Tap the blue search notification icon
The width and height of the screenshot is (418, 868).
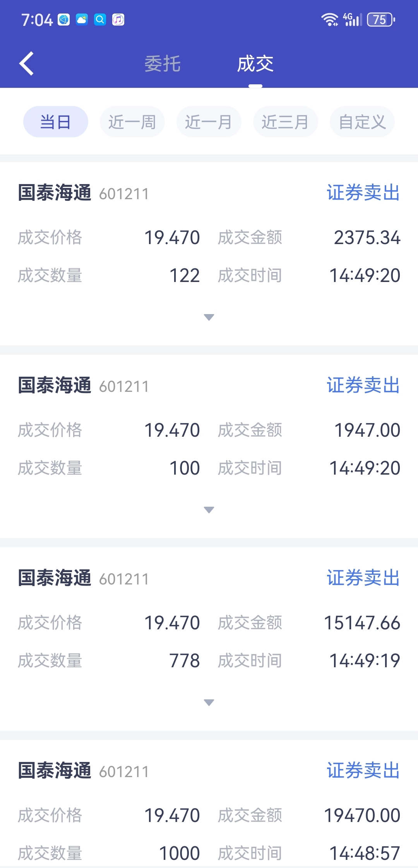click(100, 19)
